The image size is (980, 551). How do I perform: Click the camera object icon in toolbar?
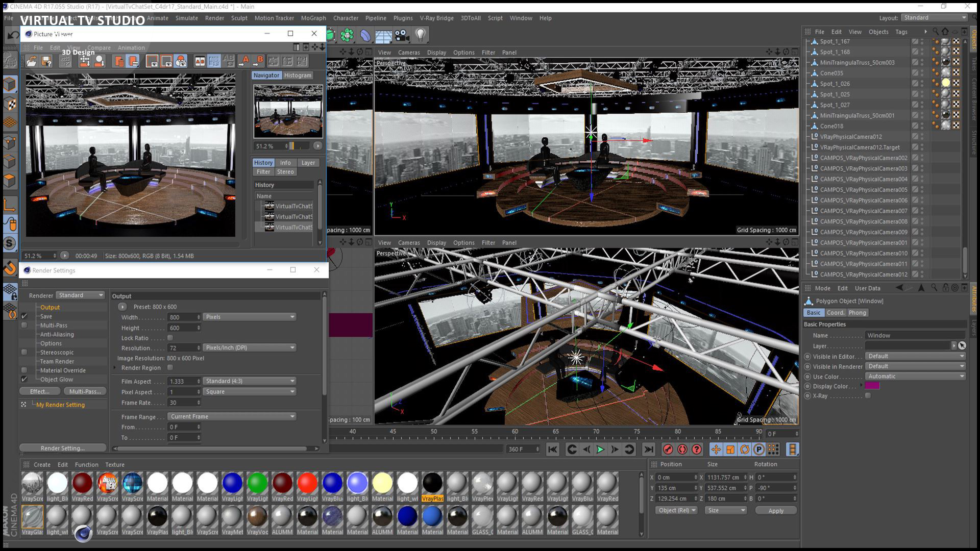click(x=402, y=35)
